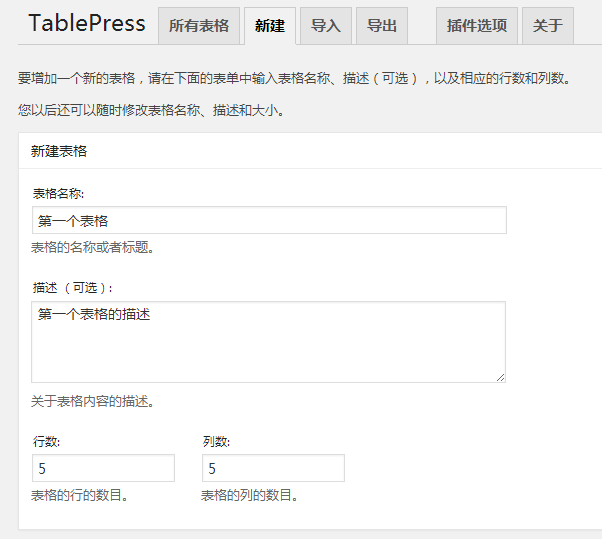This screenshot has width=602, height=539.
Task: Click the 表格名称 text field
Action: click(268, 220)
